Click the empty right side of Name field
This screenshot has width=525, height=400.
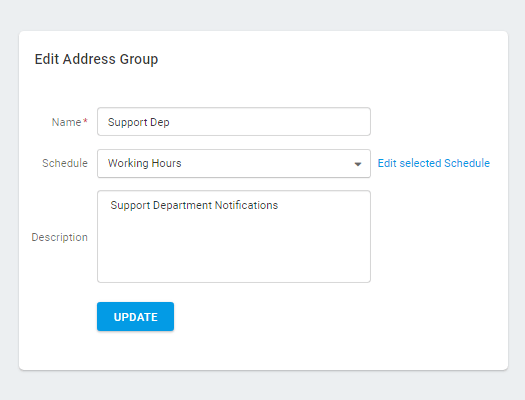(x=285, y=122)
